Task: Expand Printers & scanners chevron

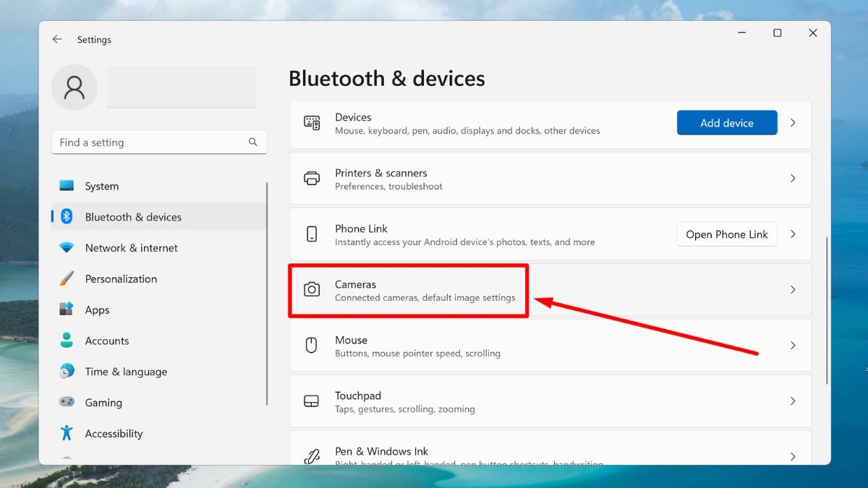Action: coord(793,179)
